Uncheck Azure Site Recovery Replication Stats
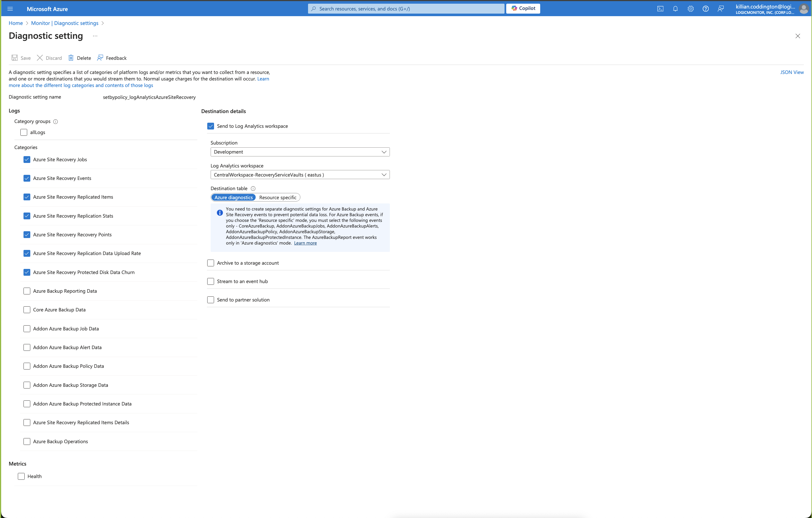The image size is (812, 518). tap(27, 216)
